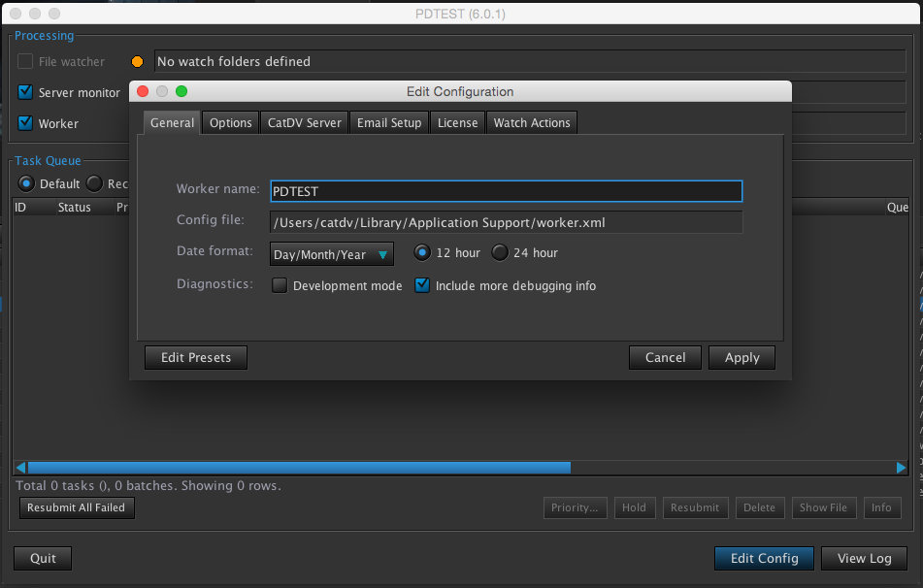Click the Apply button
The width and height of the screenshot is (923, 588).
coord(742,358)
